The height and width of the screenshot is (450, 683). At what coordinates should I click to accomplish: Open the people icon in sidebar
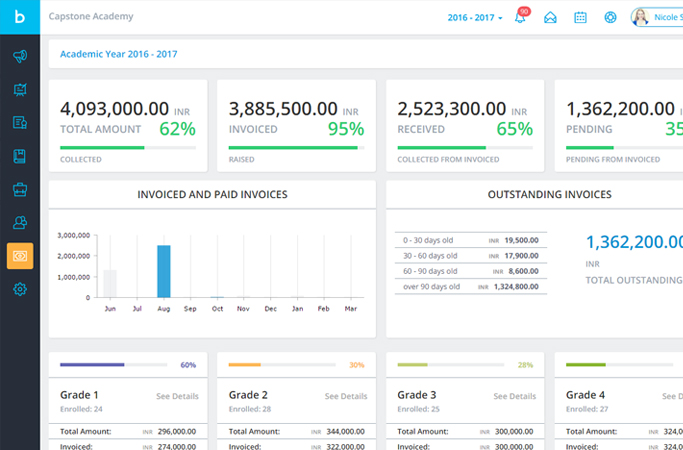pos(20,222)
